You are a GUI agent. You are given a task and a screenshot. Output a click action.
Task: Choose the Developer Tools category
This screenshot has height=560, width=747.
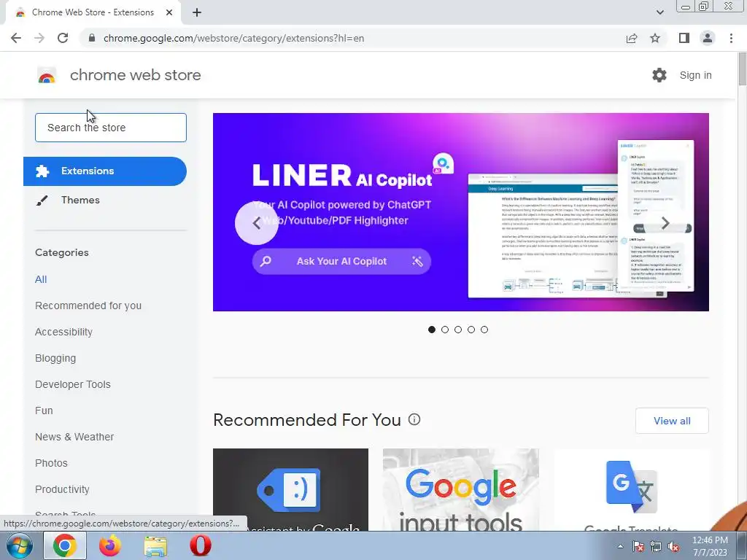(x=73, y=384)
